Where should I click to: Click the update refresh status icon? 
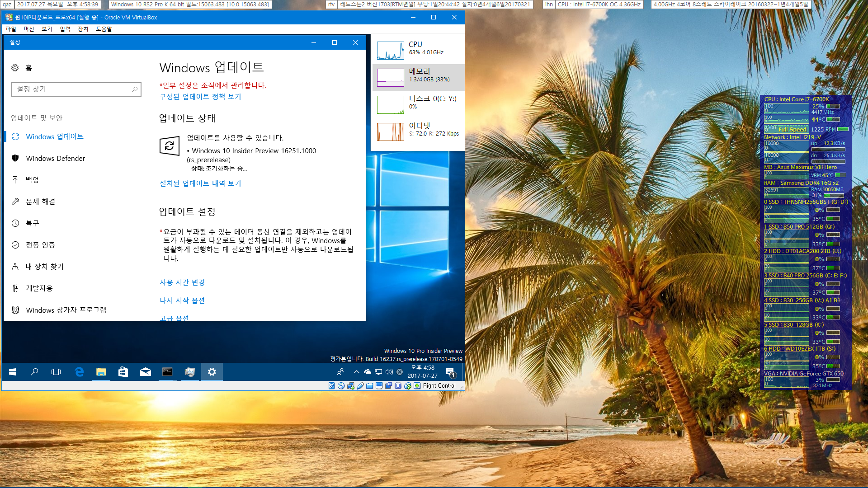coord(170,145)
